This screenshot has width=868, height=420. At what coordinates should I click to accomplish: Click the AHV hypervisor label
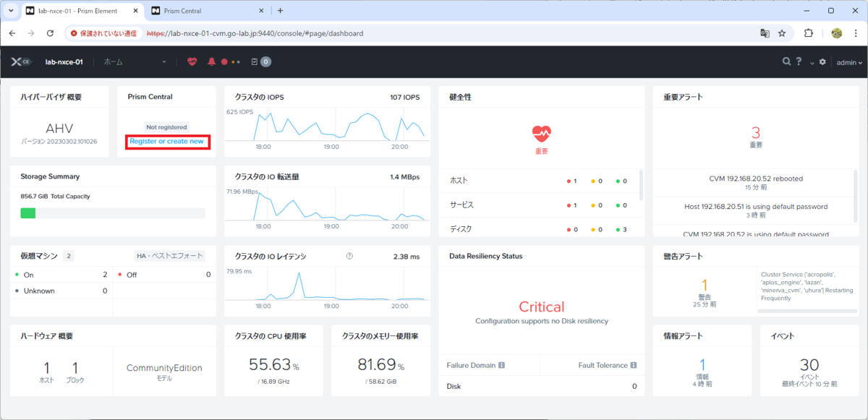click(59, 128)
